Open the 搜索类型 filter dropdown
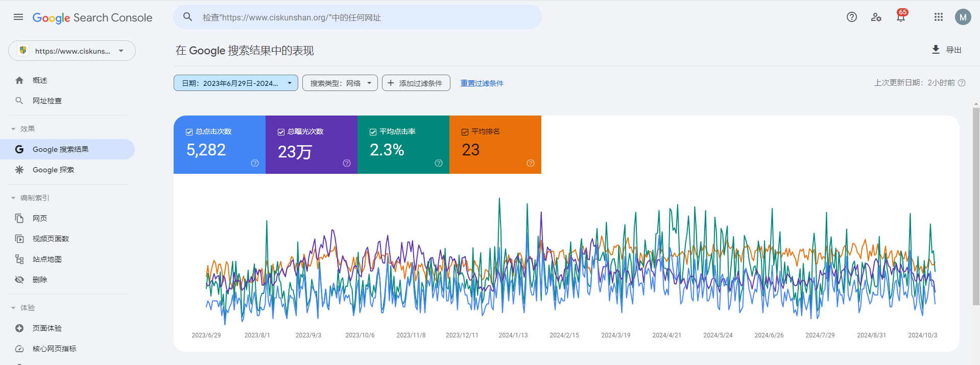 340,83
